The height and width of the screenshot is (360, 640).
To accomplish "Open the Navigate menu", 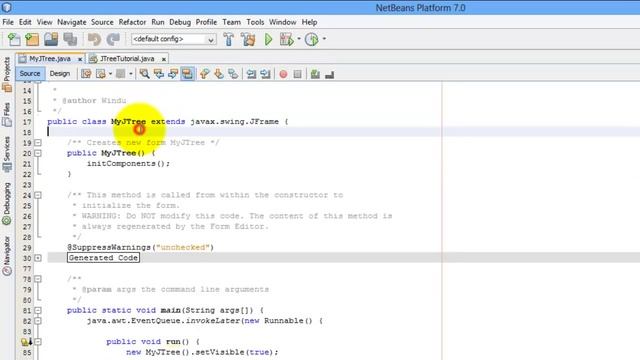I will tap(71, 22).
